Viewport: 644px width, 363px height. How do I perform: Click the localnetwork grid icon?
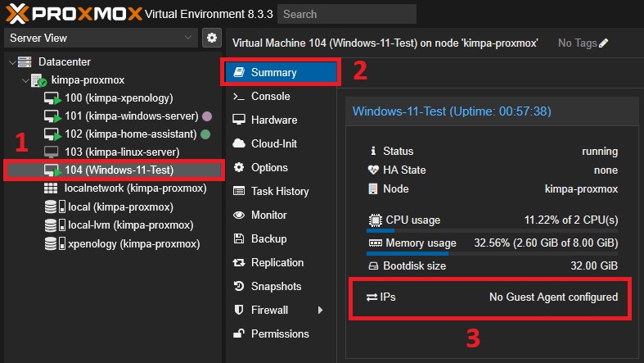point(51,188)
